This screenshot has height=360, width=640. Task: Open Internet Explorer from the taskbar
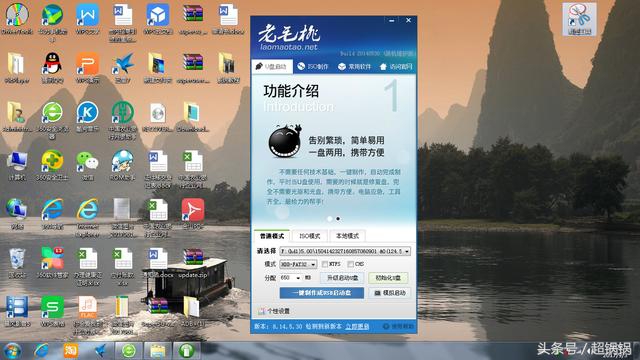[41, 351]
